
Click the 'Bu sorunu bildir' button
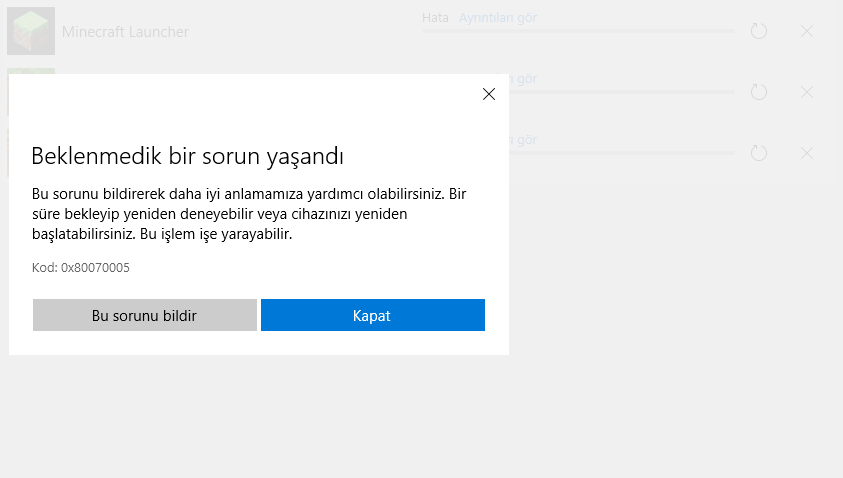click(145, 315)
